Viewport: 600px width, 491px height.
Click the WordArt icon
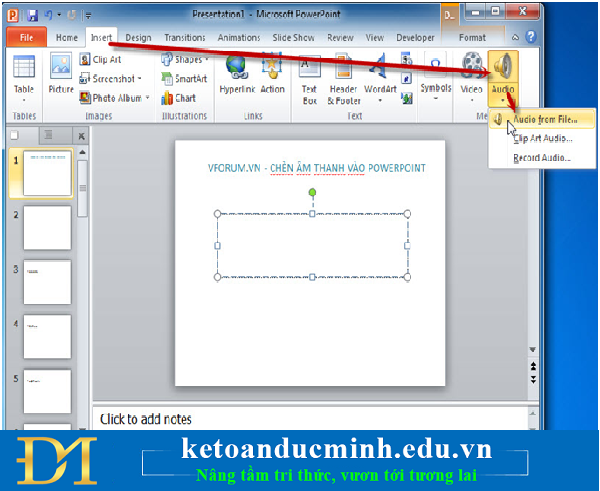379,65
